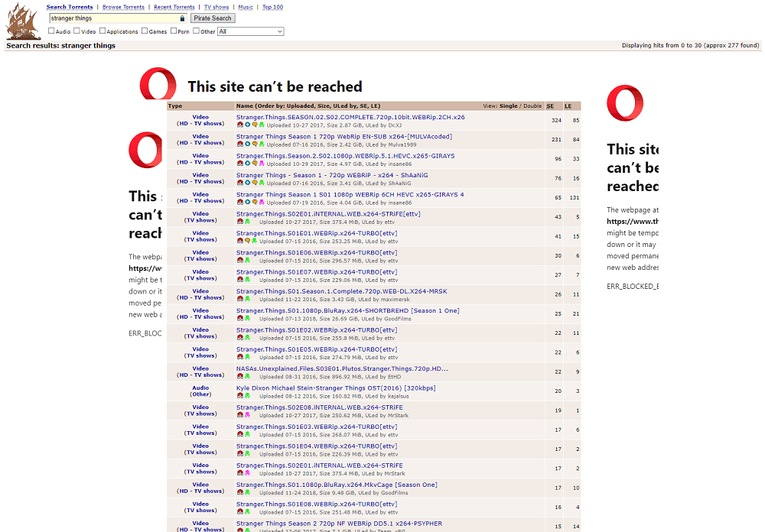Enable the Applications category checkbox
Screen dimensions: 765x532
(103, 31)
